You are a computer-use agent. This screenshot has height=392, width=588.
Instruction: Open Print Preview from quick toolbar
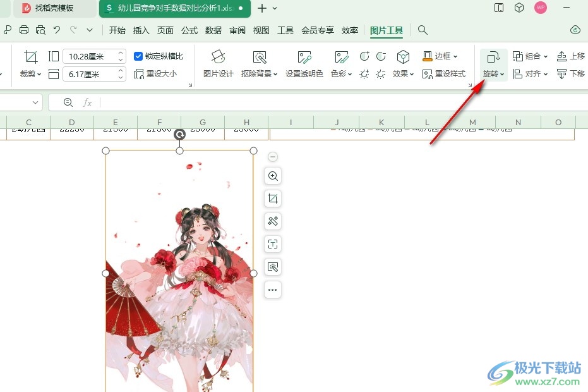pos(40,30)
